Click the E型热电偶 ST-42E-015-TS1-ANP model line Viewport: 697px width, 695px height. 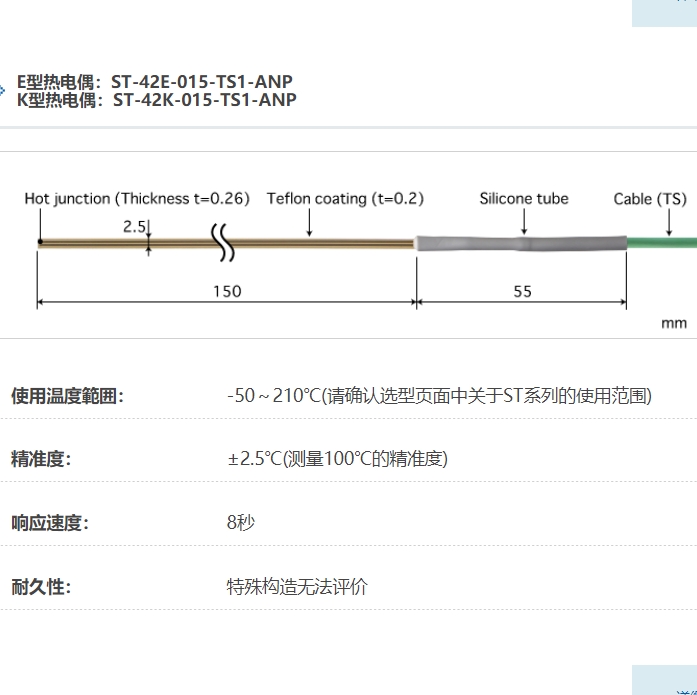click(154, 82)
